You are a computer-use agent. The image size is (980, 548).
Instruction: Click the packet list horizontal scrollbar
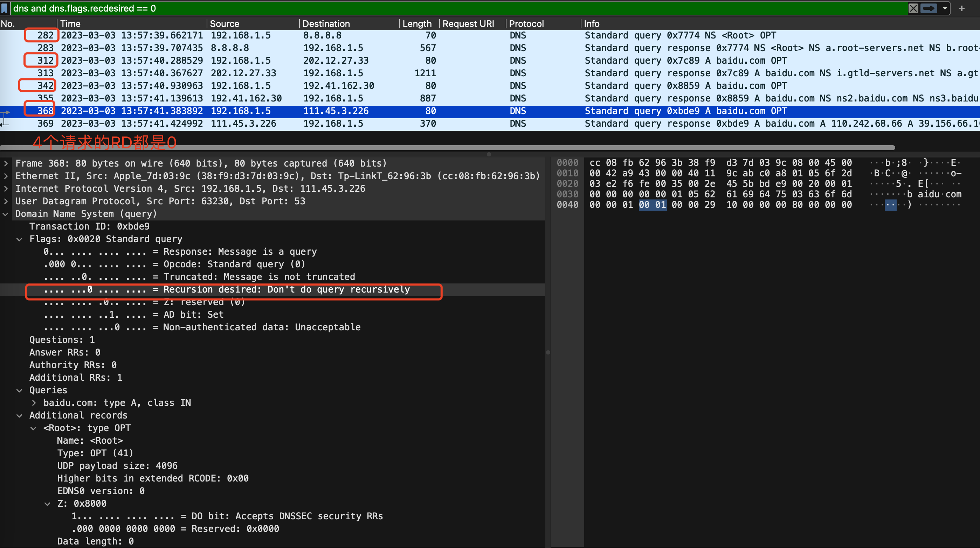447,147
